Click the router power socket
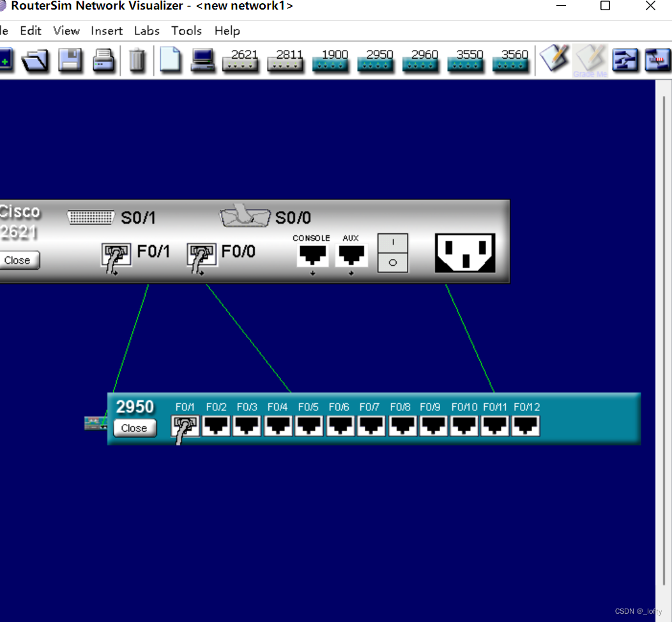 coord(465,253)
